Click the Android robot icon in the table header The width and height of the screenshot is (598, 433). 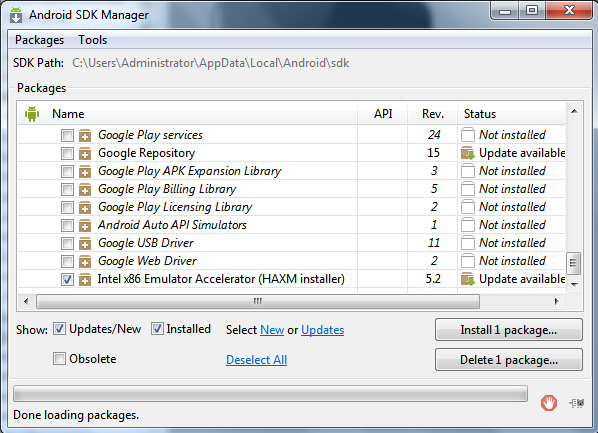point(32,114)
